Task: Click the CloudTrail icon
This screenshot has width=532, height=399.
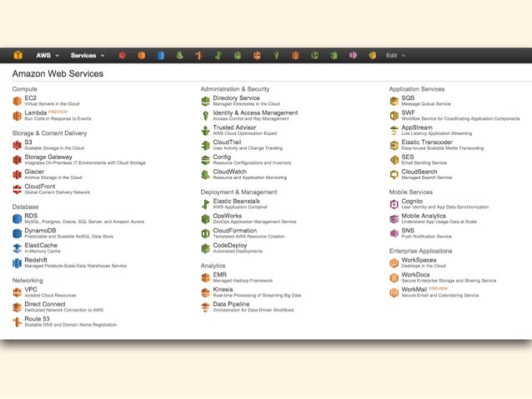Action: 205,145
